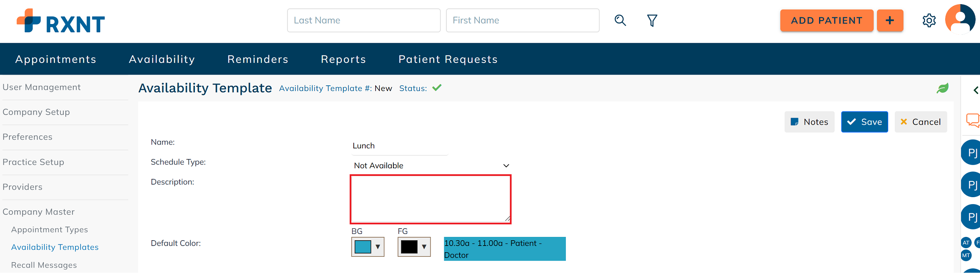The height and width of the screenshot is (275, 980).
Task: Click the ADD PATIENT button
Action: (827, 20)
